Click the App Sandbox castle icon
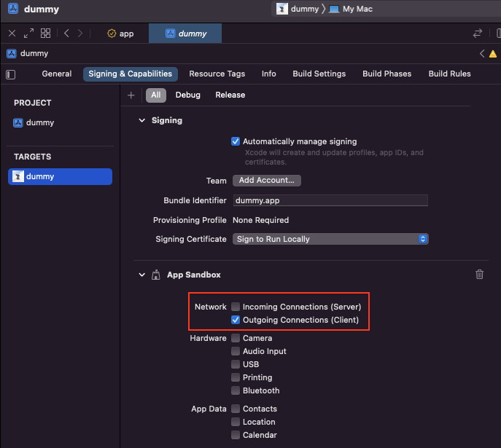 (156, 275)
